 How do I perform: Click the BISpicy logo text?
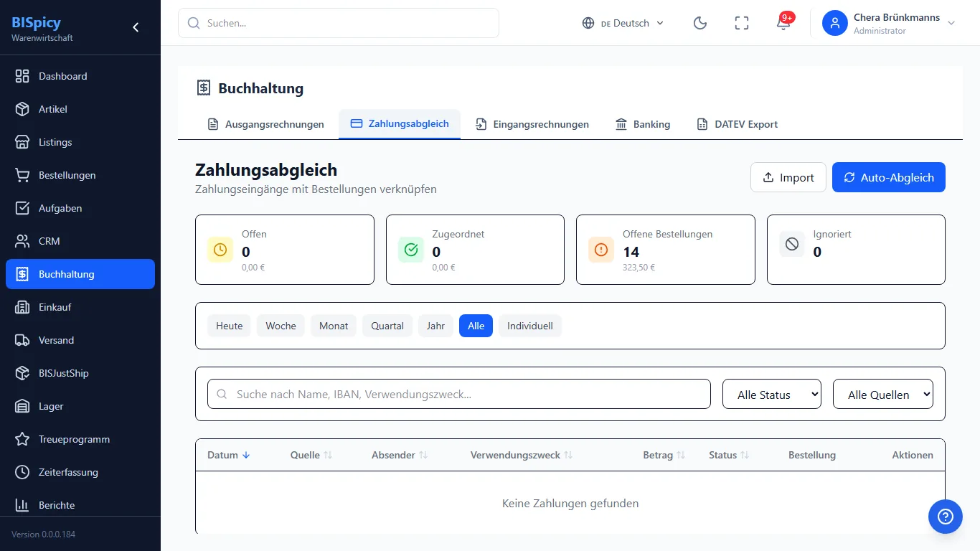[x=36, y=22]
